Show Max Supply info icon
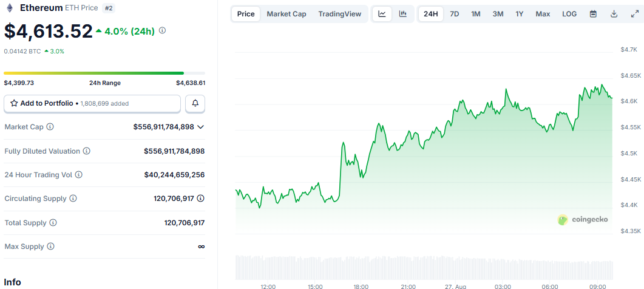Screen dimensions: 644x289 tap(50, 246)
